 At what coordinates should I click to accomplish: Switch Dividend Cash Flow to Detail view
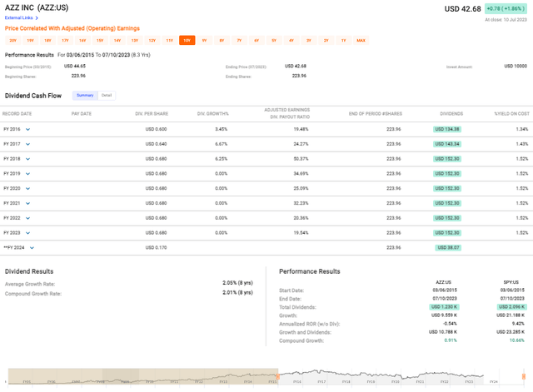pos(107,96)
